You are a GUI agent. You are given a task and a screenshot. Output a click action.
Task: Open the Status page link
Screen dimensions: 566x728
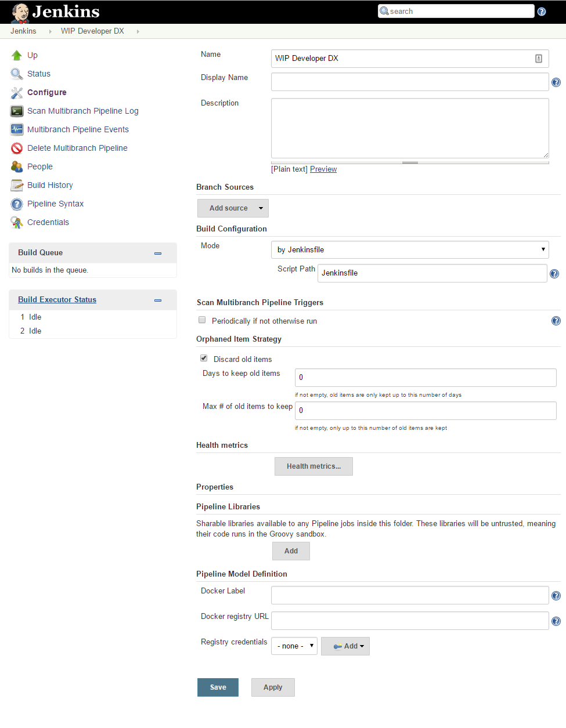tap(39, 74)
